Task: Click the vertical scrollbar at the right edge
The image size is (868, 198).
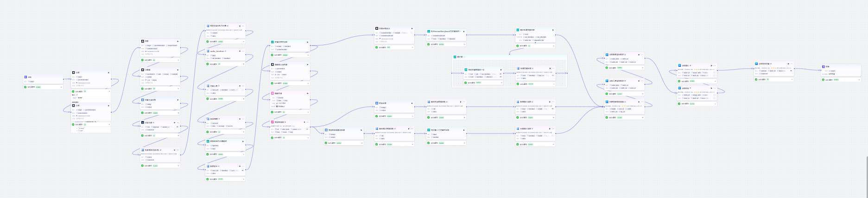Action: click(x=867, y=179)
